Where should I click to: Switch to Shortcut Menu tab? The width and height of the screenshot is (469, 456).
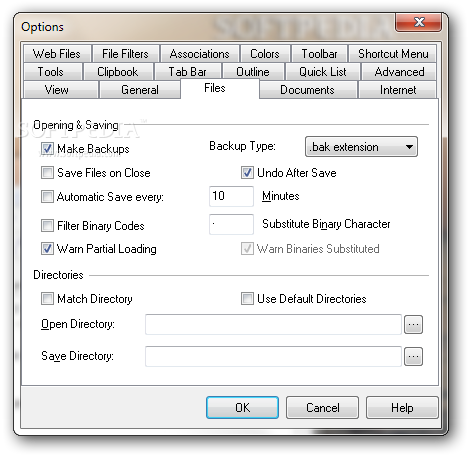[393, 54]
